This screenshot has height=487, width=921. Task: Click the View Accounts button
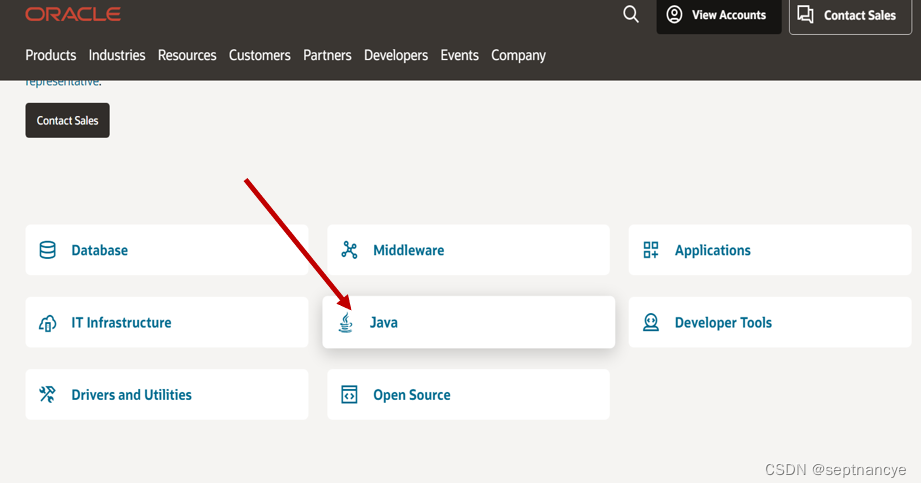tap(719, 16)
